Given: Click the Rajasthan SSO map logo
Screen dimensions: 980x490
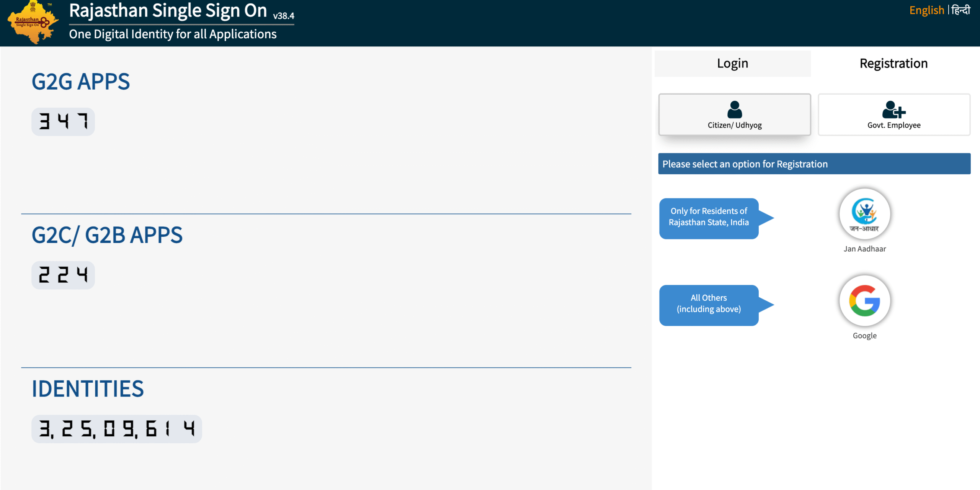Looking at the screenshot, I should click(33, 23).
